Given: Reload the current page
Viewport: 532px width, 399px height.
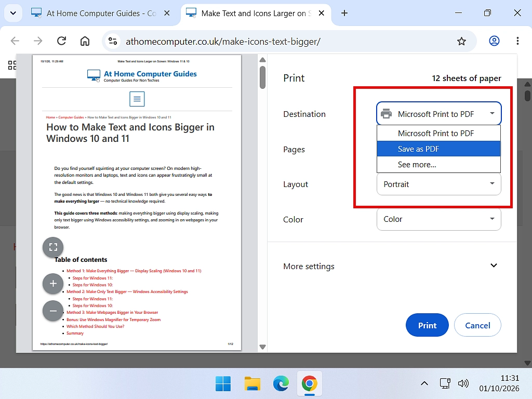Looking at the screenshot, I should tap(61, 41).
